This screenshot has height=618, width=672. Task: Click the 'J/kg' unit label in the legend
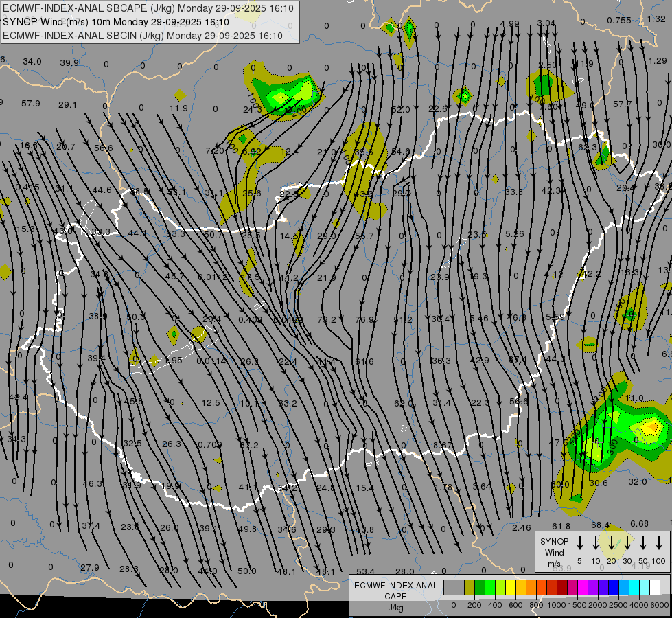pos(395,608)
